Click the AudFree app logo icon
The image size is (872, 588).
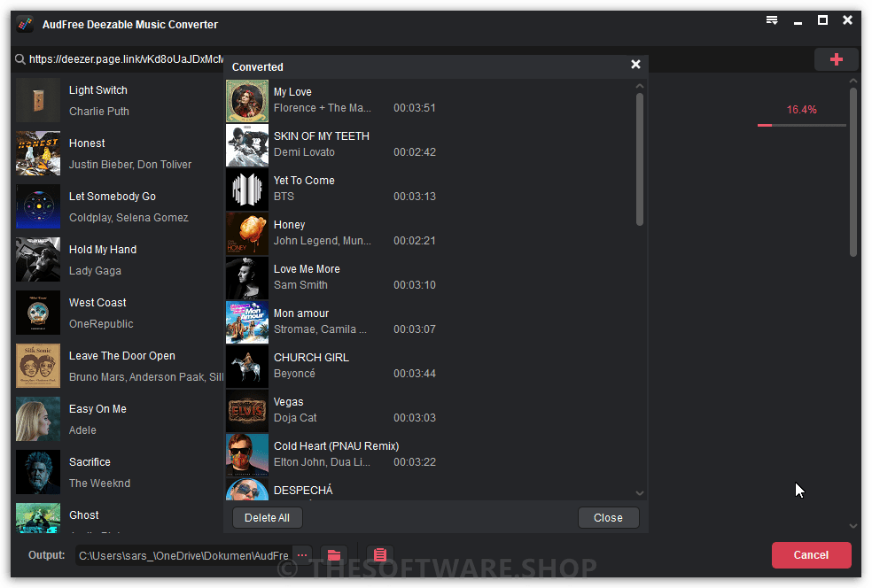pyautogui.click(x=25, y=25)
